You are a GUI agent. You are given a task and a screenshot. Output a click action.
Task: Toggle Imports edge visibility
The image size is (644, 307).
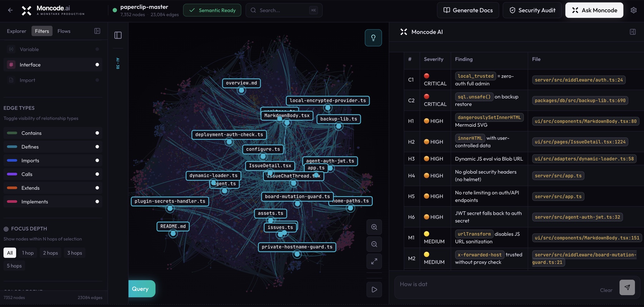click(x=97, y=160)
